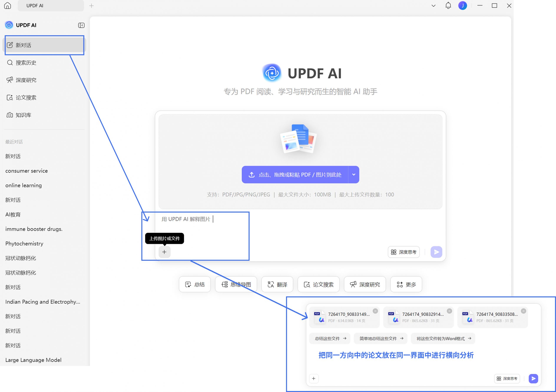The width and height of the screenshot is (556, 392).
Task: Open a new tab with the plus icon
Action: pos(91,6)
